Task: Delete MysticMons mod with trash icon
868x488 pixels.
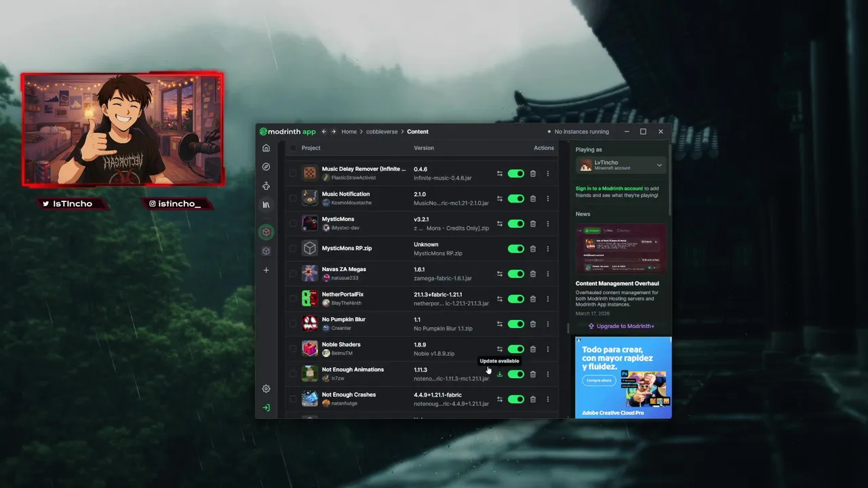Action: coord(533,224)
